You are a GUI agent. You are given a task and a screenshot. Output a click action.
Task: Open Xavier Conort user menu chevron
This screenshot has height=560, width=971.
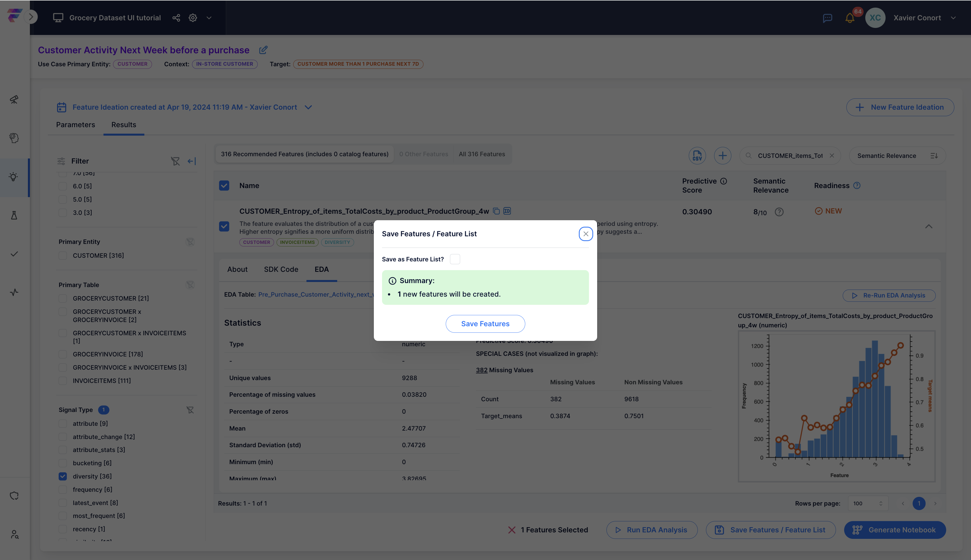(x=953, y=18)
